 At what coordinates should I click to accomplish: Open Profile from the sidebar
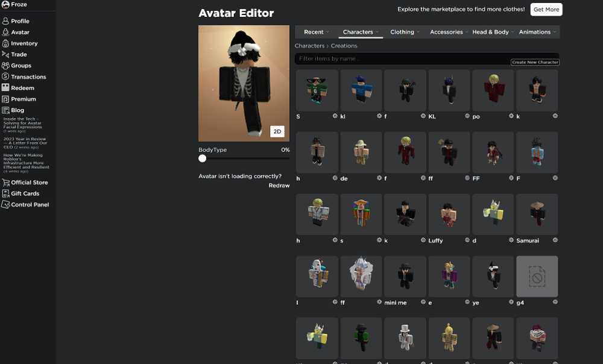pos(20,21)
